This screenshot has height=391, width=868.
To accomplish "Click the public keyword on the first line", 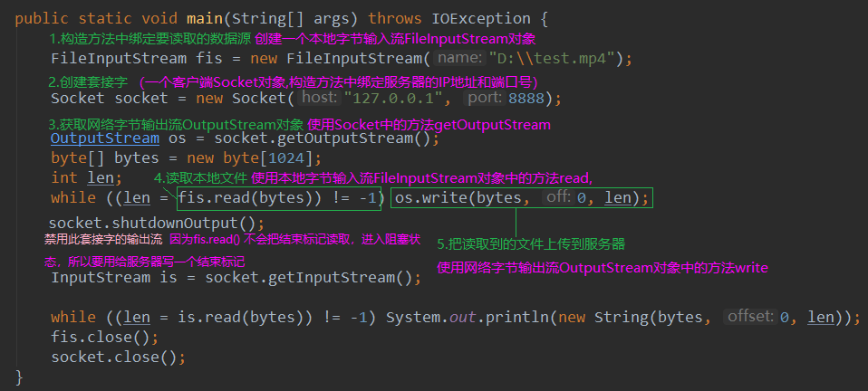I will [42, 18].
